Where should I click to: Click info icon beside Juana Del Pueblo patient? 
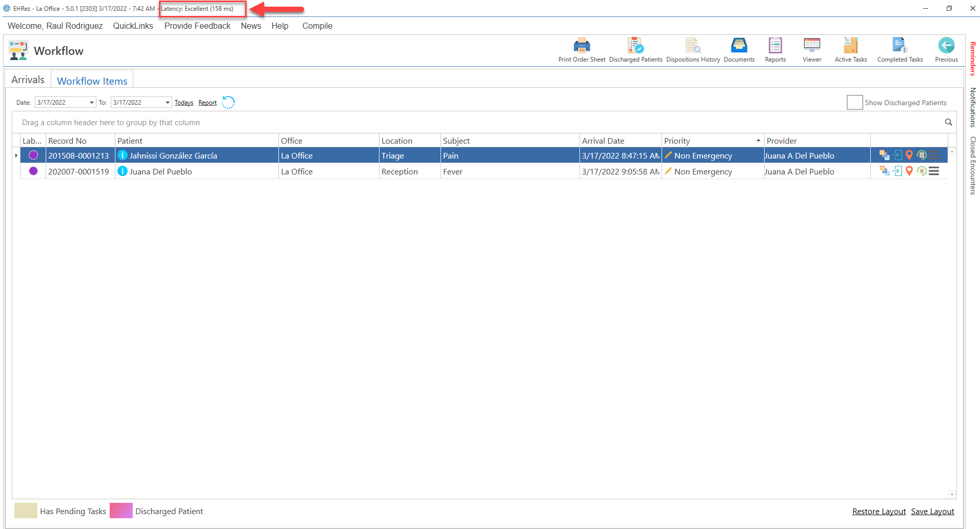[123, 171]
